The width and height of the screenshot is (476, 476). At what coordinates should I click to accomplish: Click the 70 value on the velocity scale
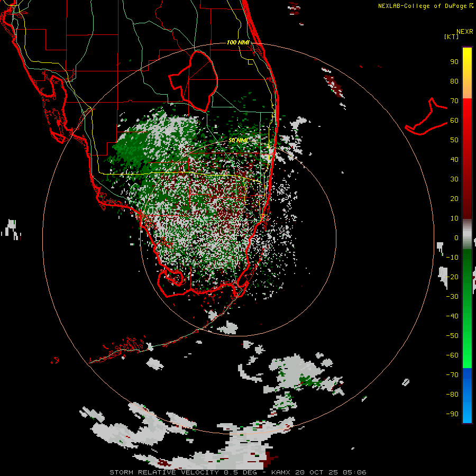[454, 101]
